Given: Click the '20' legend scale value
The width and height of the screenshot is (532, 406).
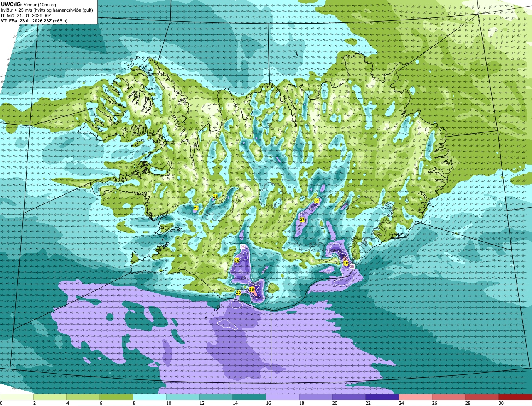Looking at the screenshot, I should (x=335, y=403).
